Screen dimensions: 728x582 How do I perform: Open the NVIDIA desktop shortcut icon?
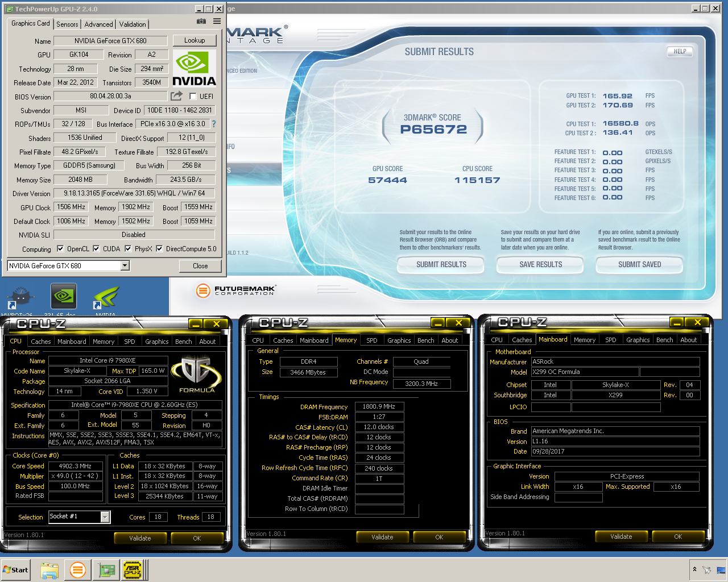pos(106,297)
